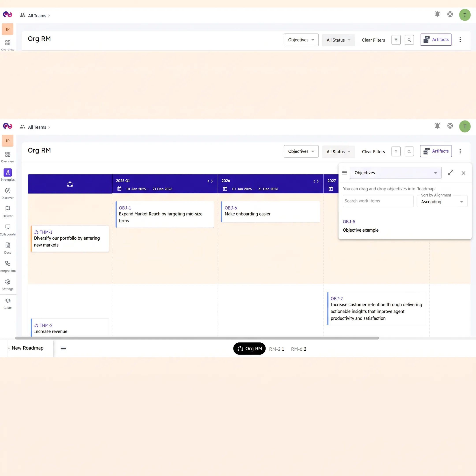Click the + New Roadmap button
The height and width of the screenshot is (476, 476).
tap(26, 348)
